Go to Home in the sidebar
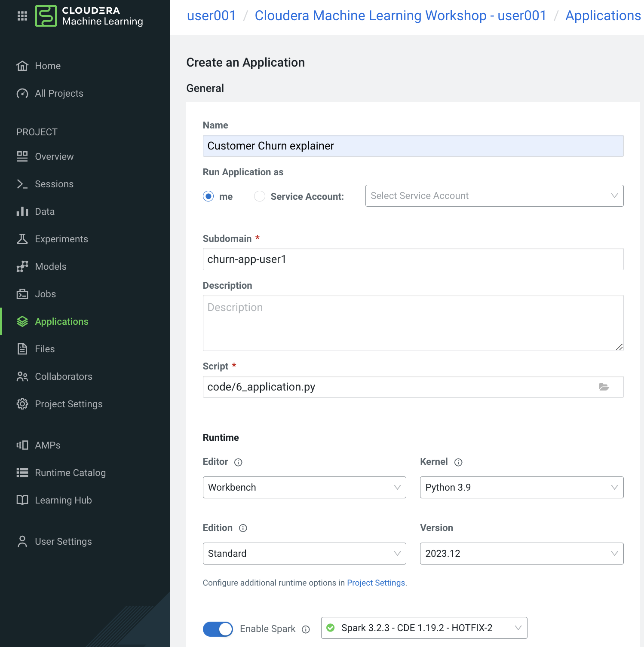 (48, 66)
